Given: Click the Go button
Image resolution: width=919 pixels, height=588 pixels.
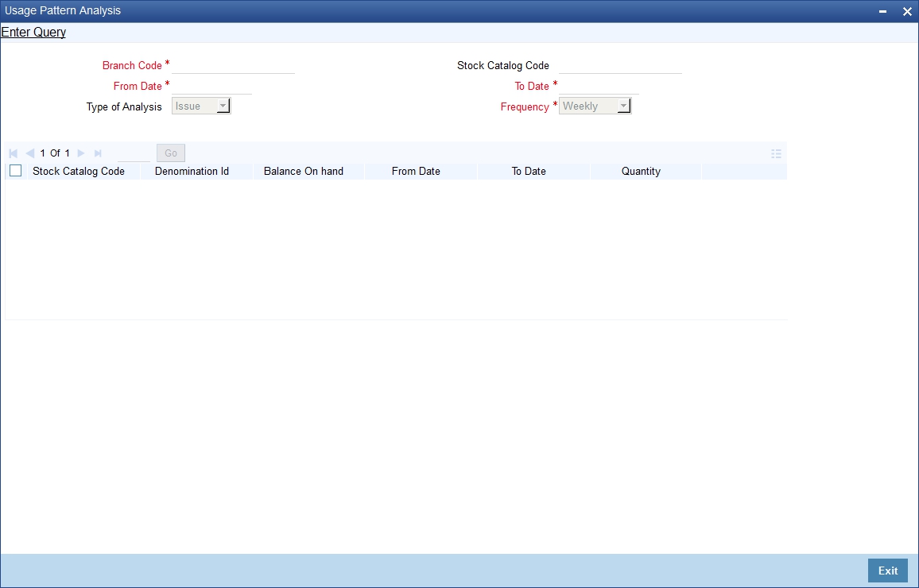Looking at the screenshot, I should coord(171,153).
